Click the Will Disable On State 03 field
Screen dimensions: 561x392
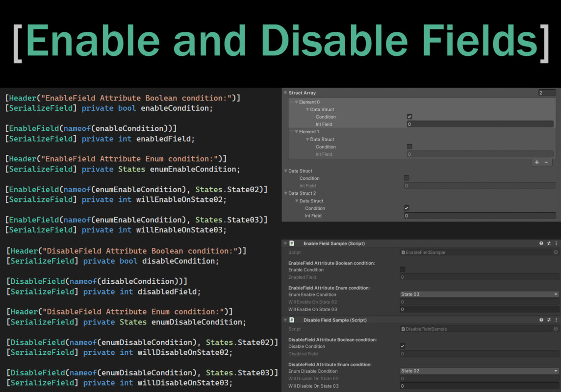click(x=479, y=386)
